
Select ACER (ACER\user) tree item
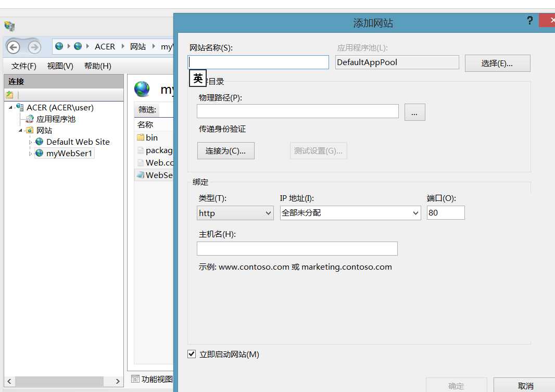[x=60, y=108]
